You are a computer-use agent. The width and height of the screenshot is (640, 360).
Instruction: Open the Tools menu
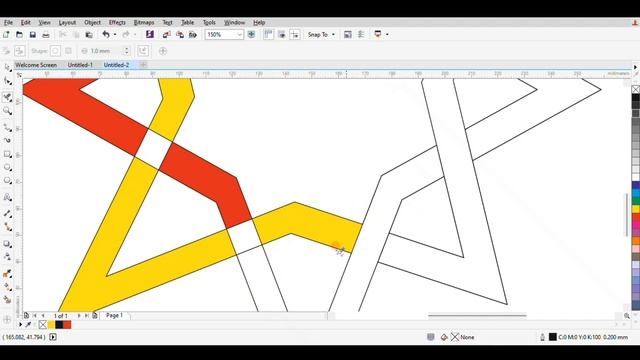(209, 22)
